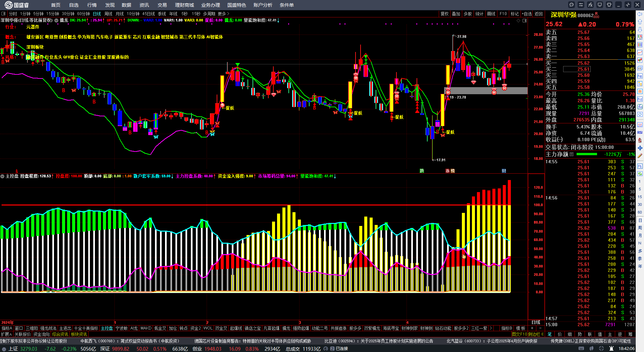Viewport: 644px width, 352px height.
Task: Collapse the 侧边栏 sidebar toggle
Action: (536, 334)
